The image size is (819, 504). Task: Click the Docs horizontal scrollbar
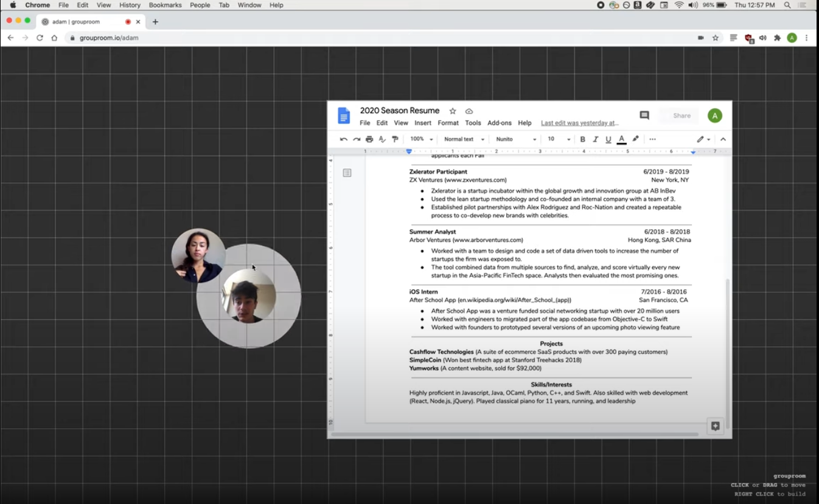coord(515,434)
